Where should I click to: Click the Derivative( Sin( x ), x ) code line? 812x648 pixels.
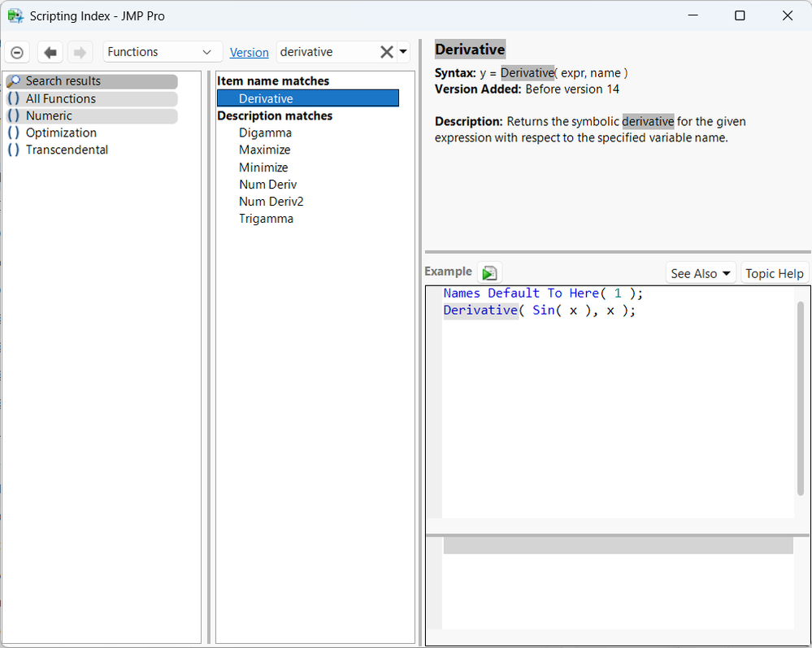point(539,311)
